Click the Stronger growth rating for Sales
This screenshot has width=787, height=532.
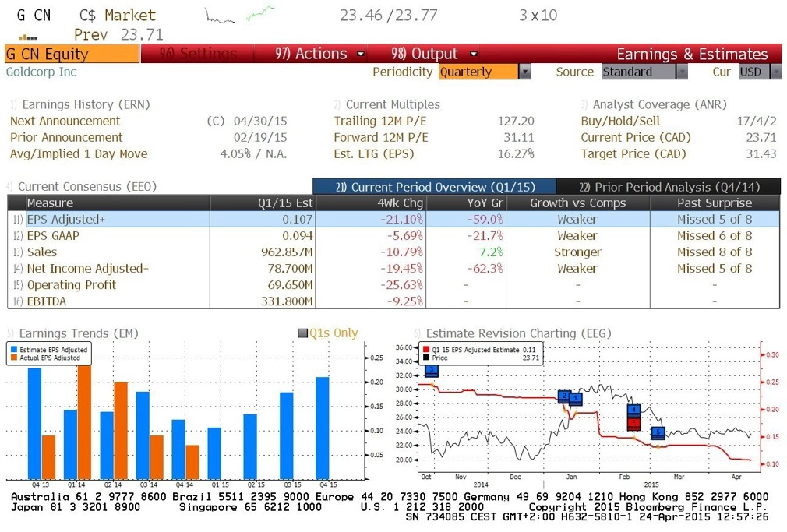(x=577, y=252)
